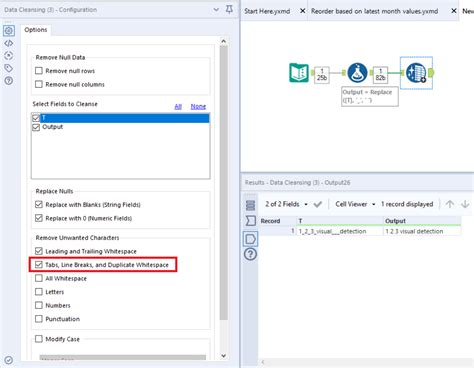Show output anchor data in results

click(250, 239)
